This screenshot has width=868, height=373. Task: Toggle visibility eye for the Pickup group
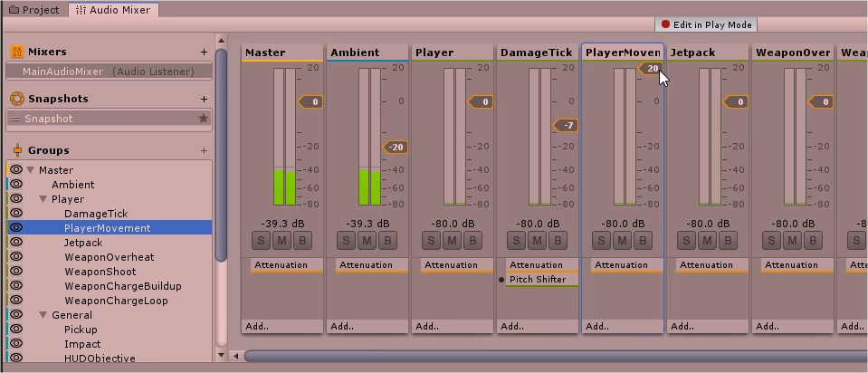click(16, 329)
